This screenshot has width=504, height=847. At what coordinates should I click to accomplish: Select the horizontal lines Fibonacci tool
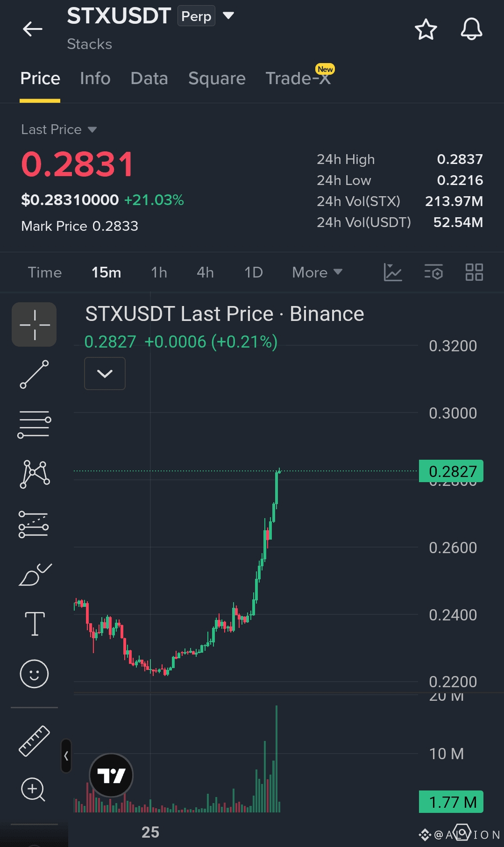[x=34, y=424]
